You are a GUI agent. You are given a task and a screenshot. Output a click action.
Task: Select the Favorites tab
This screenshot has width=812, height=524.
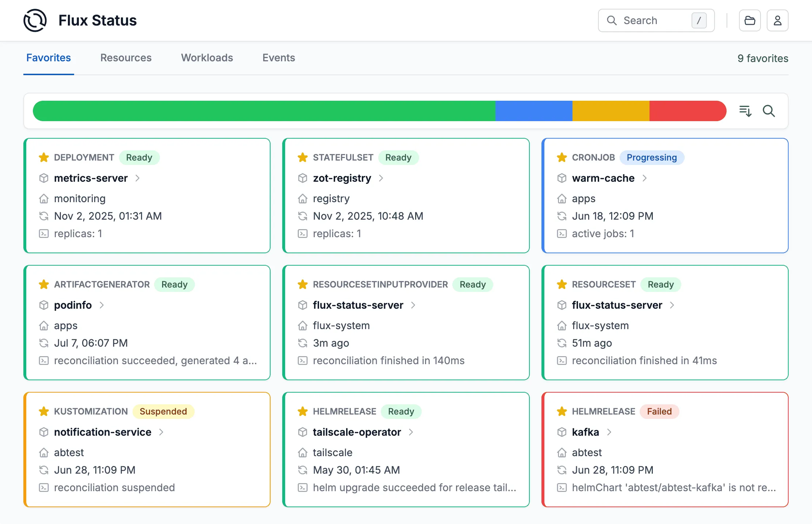[49, 58]
